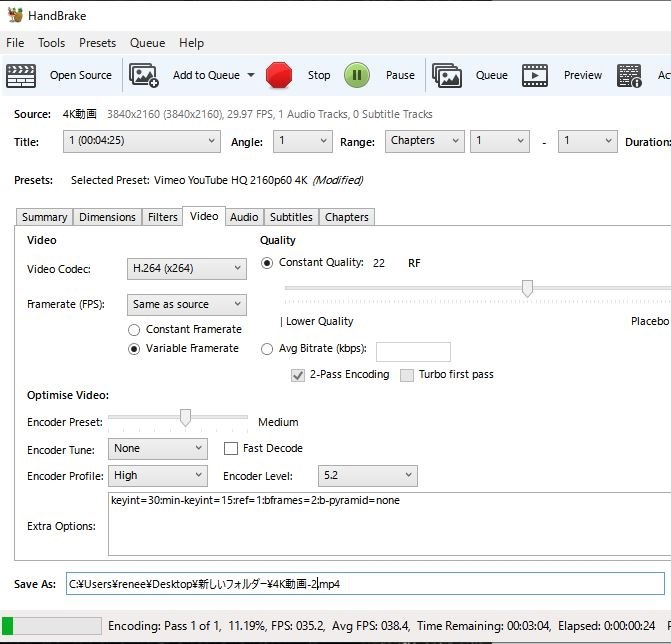Click the Constant Quality slider handle

tap(527, 289)
